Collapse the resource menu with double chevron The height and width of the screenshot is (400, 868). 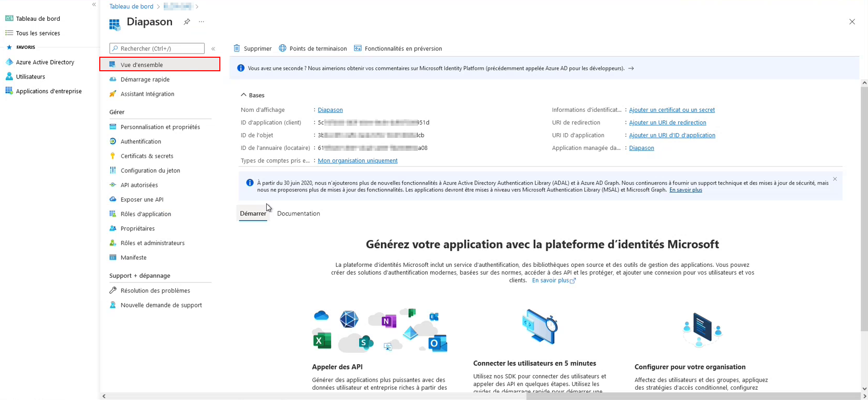[213, 48]
